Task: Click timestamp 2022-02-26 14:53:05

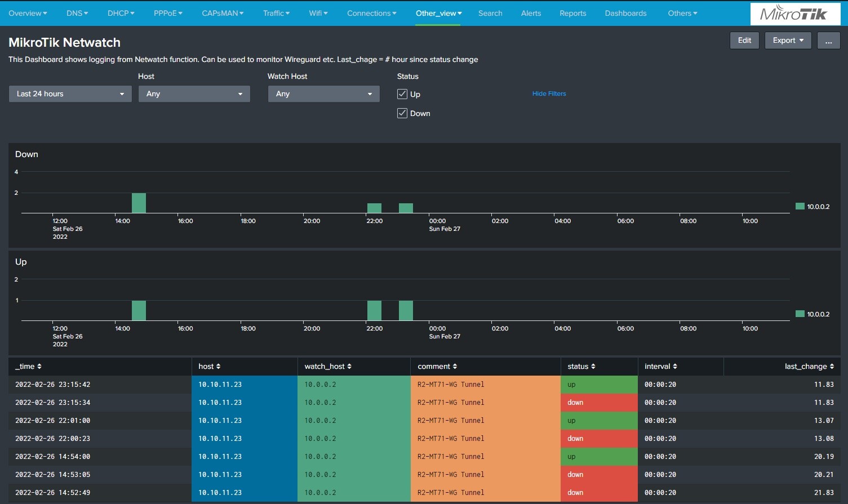Action: [52, 475]
